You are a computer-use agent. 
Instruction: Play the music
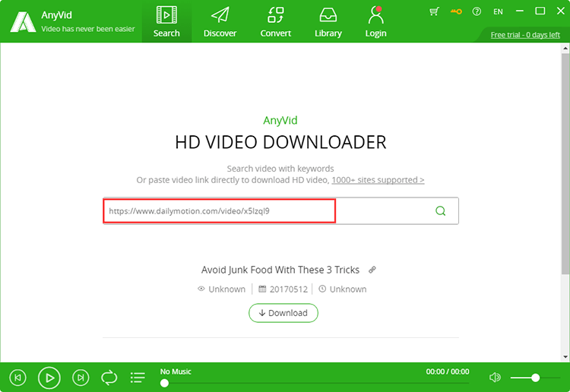tap(49, 378)
